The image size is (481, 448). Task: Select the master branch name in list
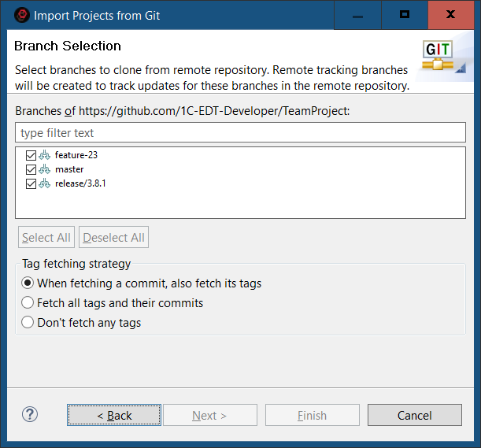[x=69, y=169]
